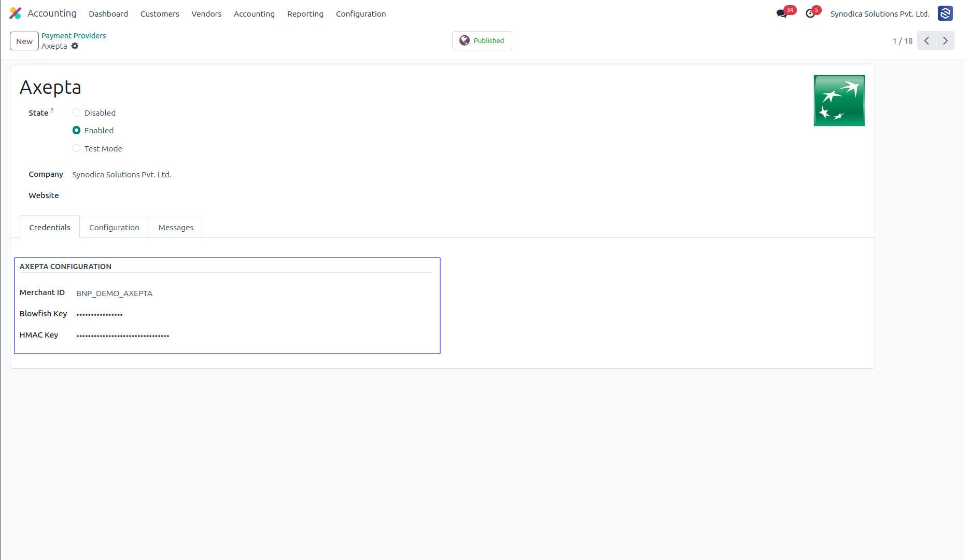Open the Reporting menu
The height and width of the screenshot is (560, 969).
[305, 13]
